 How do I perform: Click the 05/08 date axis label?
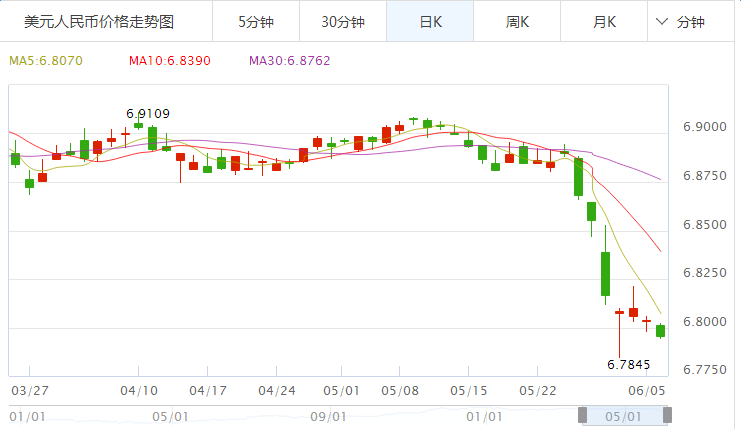[x=400, y=391]
